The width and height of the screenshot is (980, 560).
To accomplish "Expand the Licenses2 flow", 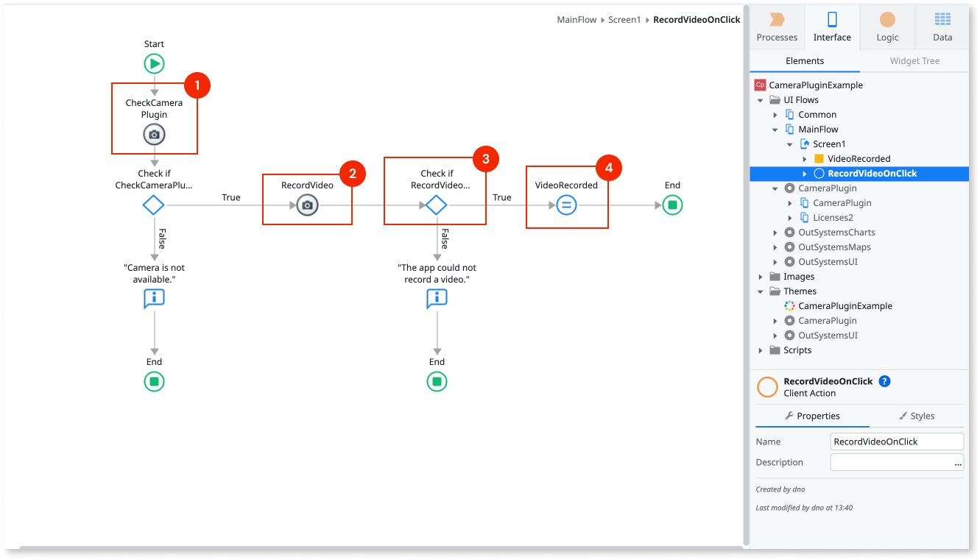I will [790, 218].
